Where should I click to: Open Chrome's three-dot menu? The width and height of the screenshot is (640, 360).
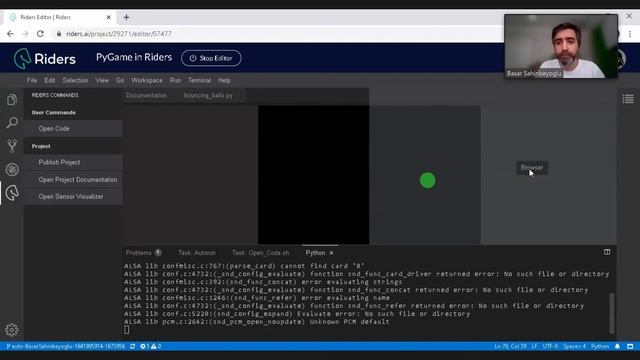tap(630, 34)
